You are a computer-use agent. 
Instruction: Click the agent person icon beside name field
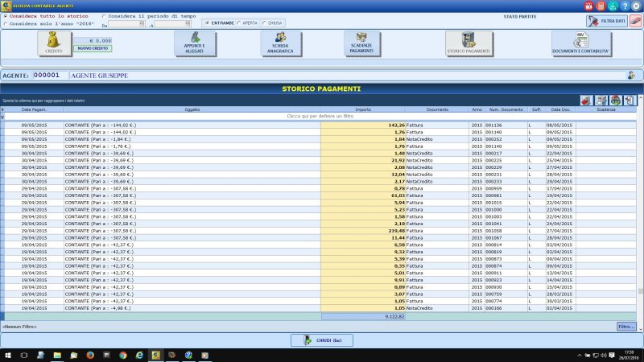pos(631,76)
